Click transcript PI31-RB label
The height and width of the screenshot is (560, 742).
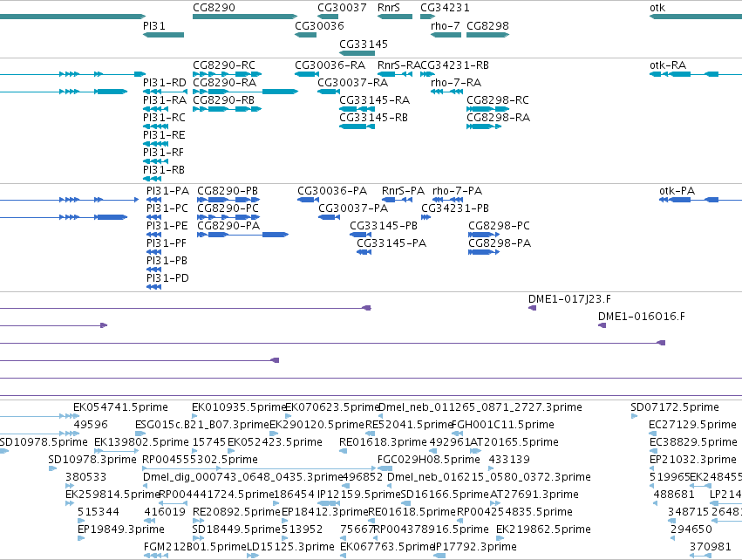(164, 170)
